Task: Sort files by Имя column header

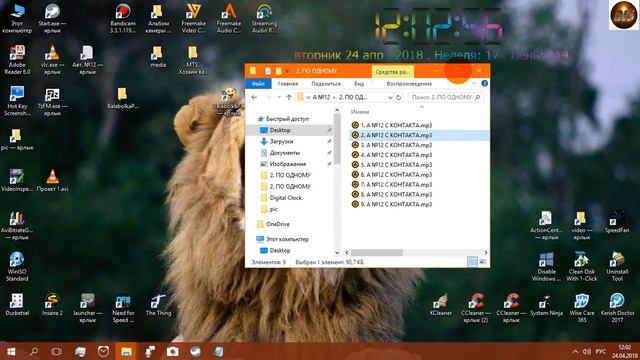Action: pyautogui.click(x=360, y=111)
